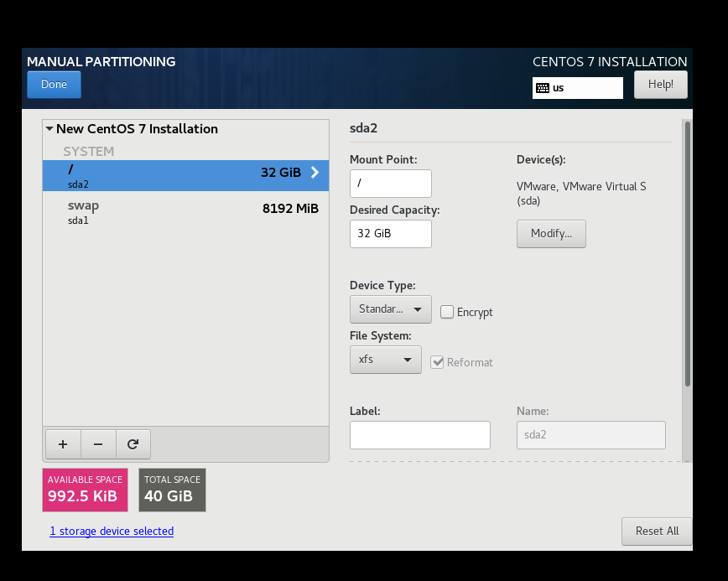Click the Modify... devices button
Image resolution: width=728 pixels, height=581 pixels.
[551, 233]
